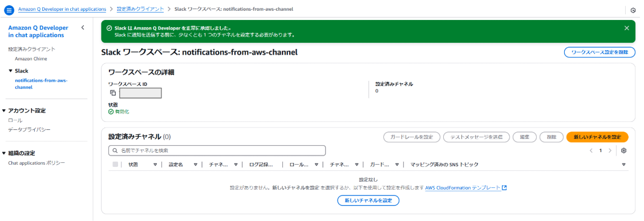
Task: Click the テストメッセージを送信 button
Action: click(x=476, y=137)
